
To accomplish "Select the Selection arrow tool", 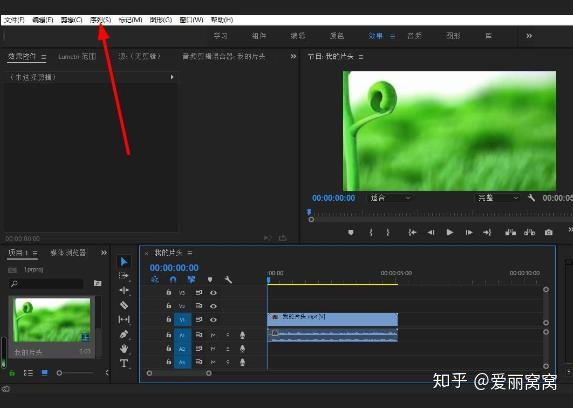I will (x=124, y=262).
